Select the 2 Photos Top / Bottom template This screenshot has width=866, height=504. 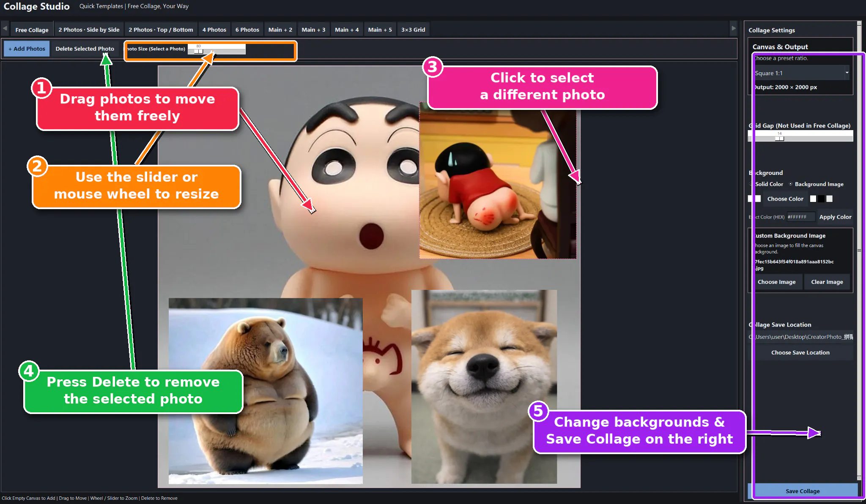161,30
